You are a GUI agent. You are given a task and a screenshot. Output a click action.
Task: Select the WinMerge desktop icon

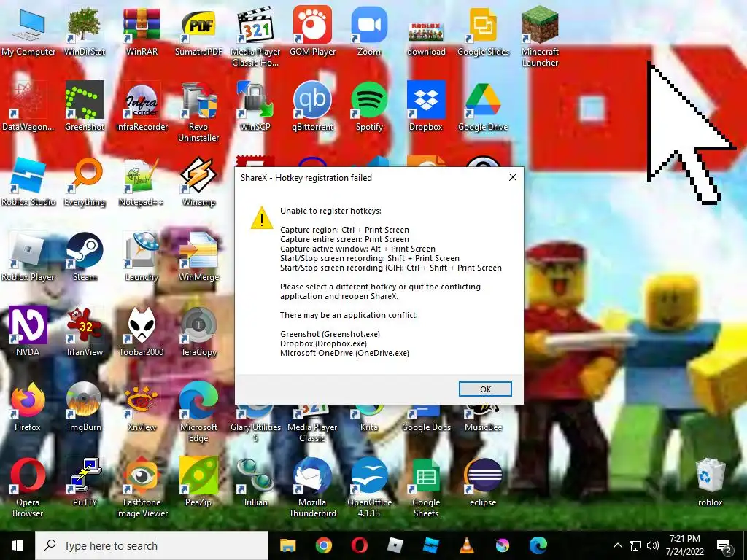pyautogui.click(x=198, y=257)
